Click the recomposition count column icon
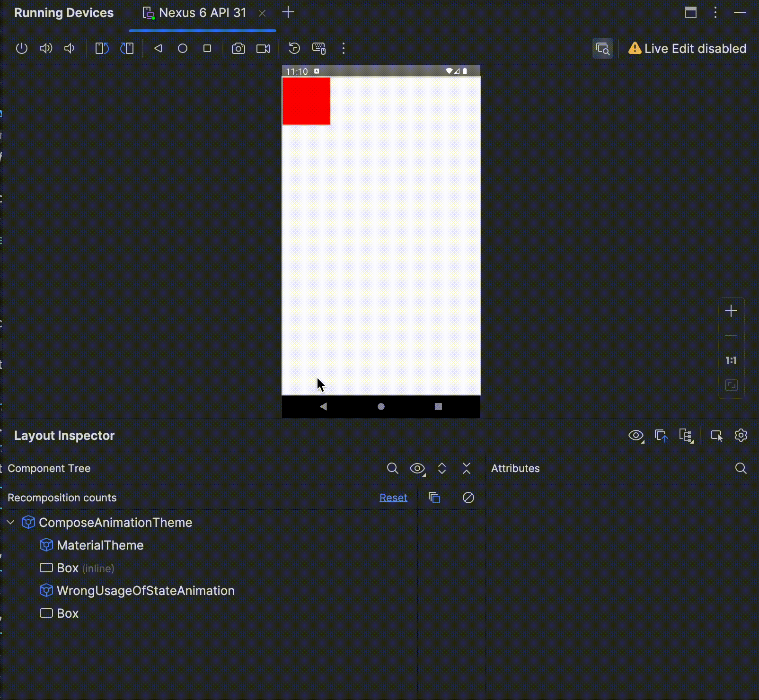The image size is (759, 700). tap(434, 498)
